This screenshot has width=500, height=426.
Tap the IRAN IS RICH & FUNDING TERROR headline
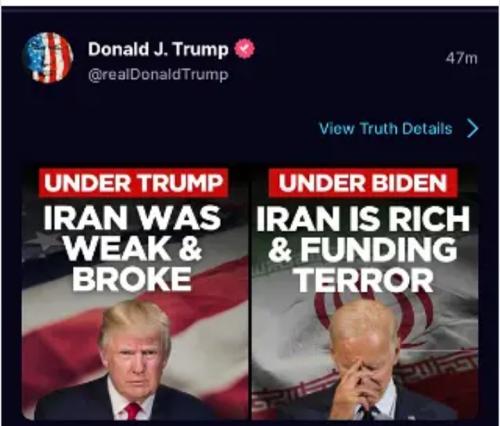pos(363,248)
